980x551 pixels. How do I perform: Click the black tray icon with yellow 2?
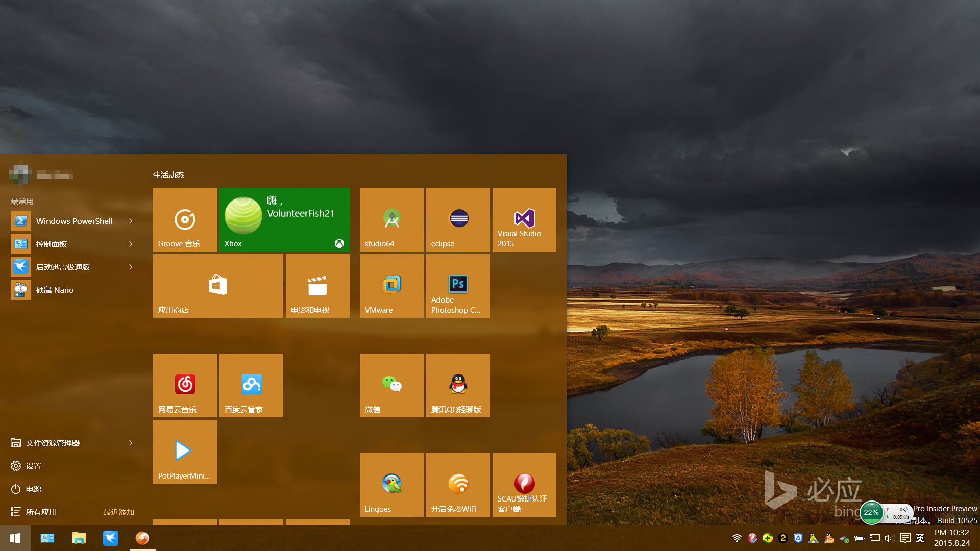coord(783,538)
